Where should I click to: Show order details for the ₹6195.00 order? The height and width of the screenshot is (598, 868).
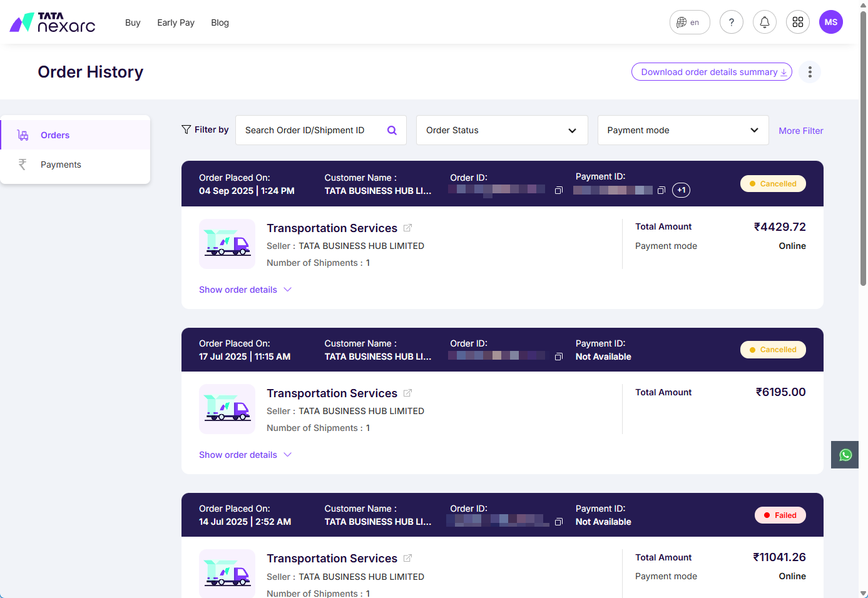pyautogui.click(x=245, y=455)
